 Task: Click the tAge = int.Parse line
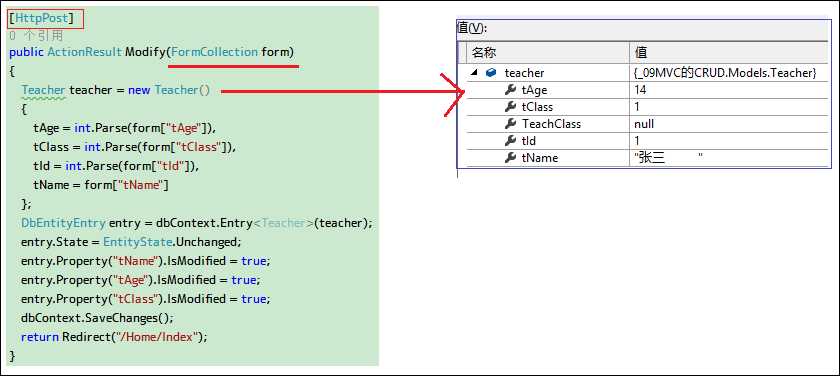[125, 128]
